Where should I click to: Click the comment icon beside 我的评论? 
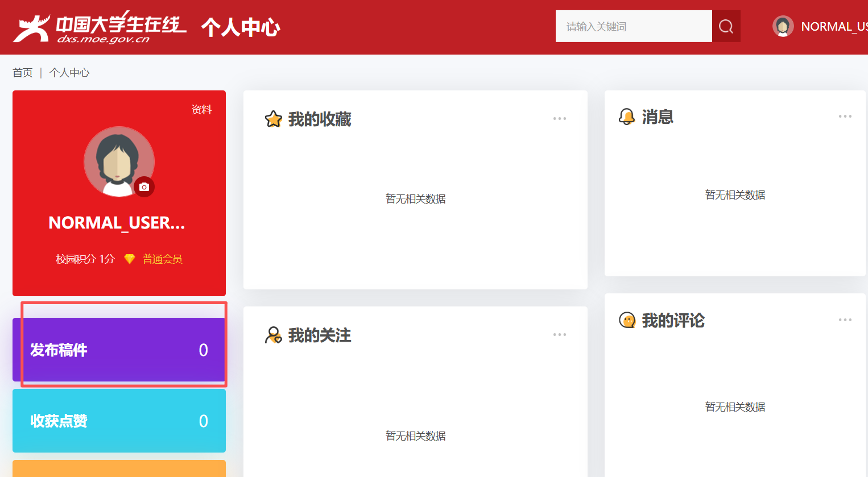point(627,321)
